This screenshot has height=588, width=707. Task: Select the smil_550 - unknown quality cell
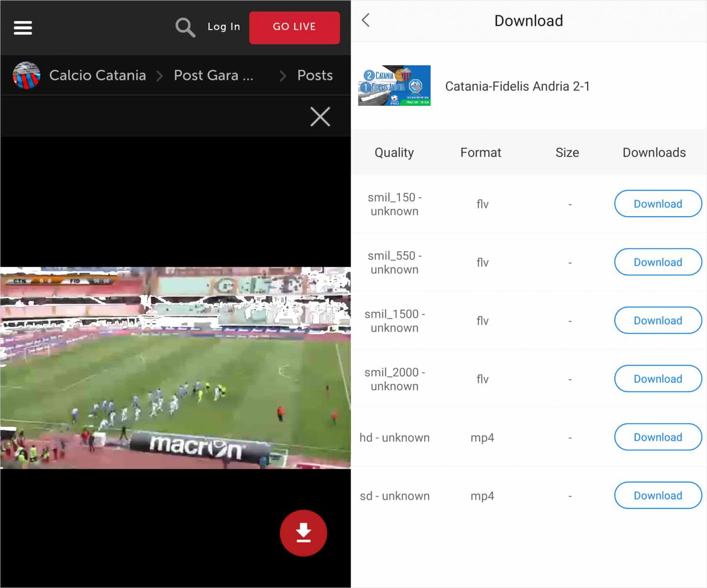tap(395, 262)
